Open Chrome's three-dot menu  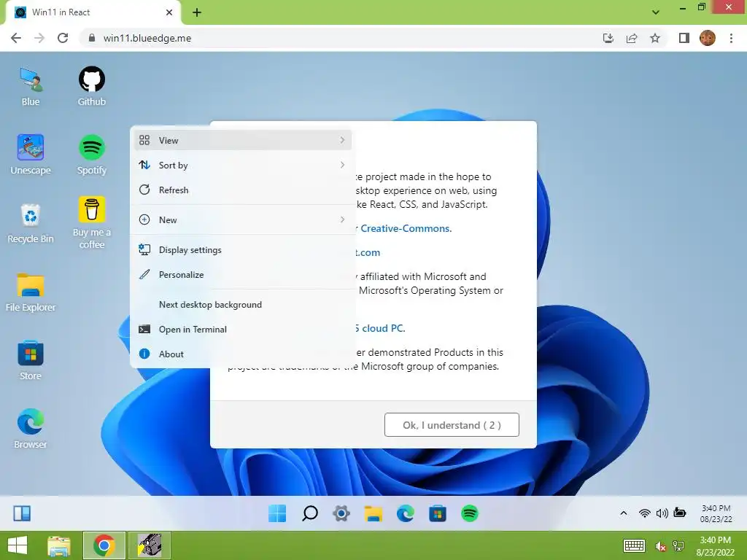pos(731,38)
